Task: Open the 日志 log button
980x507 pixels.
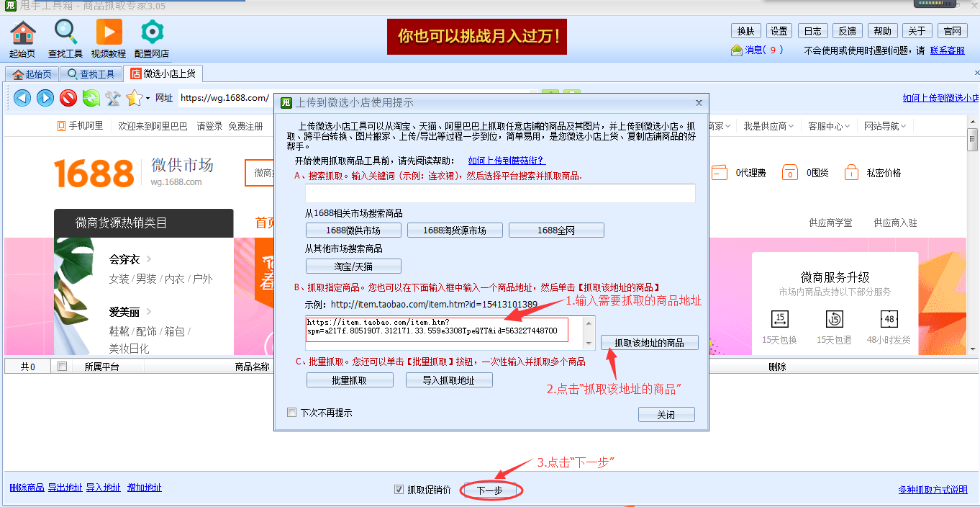Action: point(812,31)
